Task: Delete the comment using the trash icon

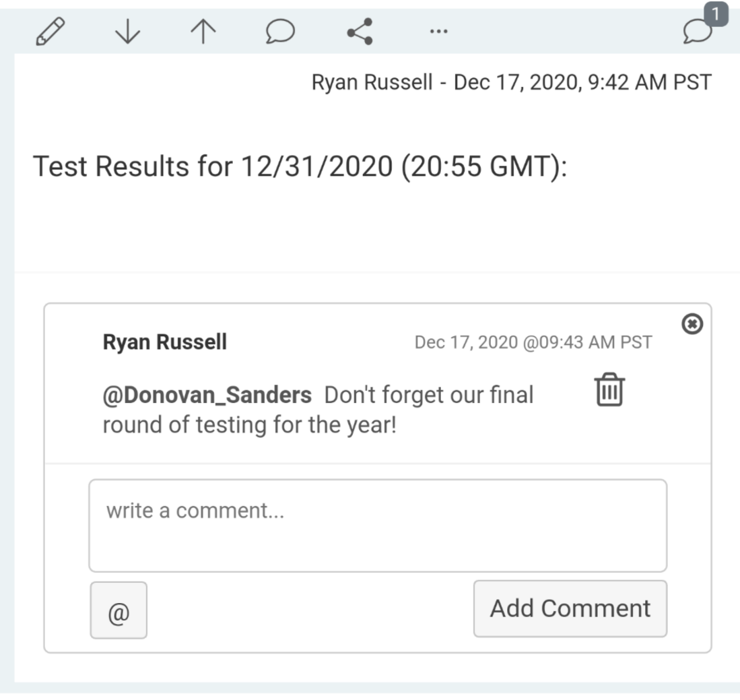Action: coord(609,389)
